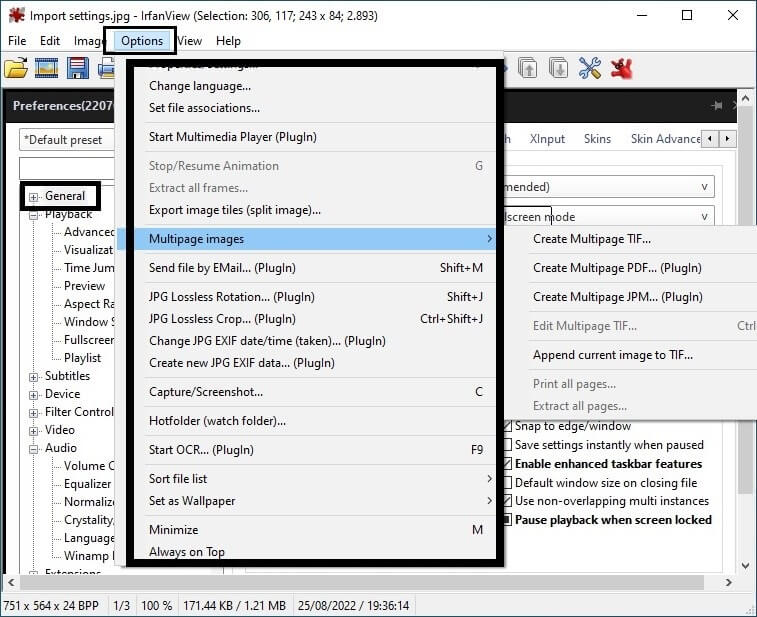757x617 pixels.
Task: Open the Edit menu
Action: [50, 41]
